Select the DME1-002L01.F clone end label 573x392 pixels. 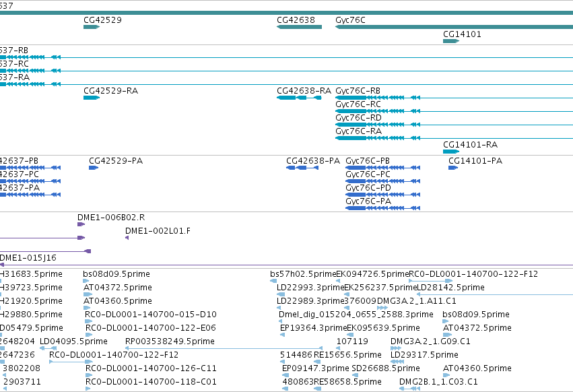pos(158,231)
